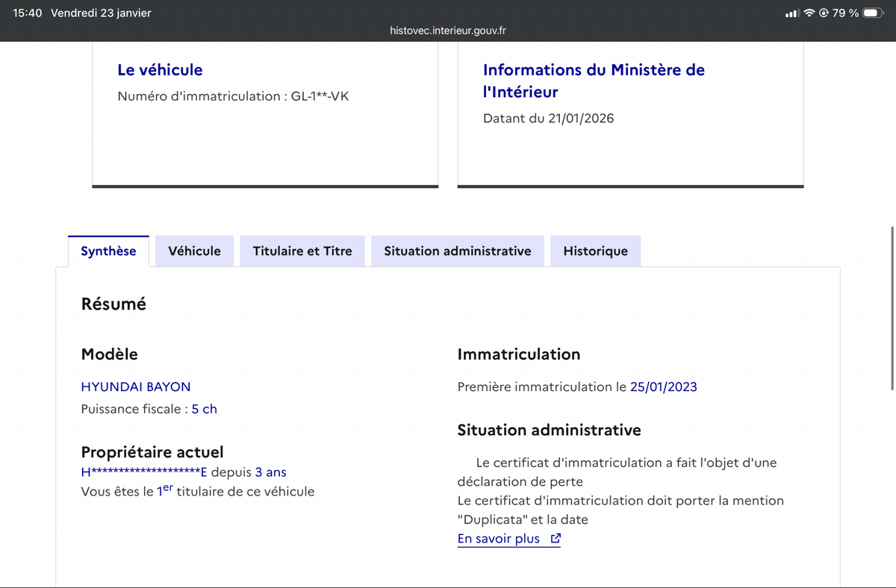
Task: Go to the Situation administrative tab
Action: [457, 251]
